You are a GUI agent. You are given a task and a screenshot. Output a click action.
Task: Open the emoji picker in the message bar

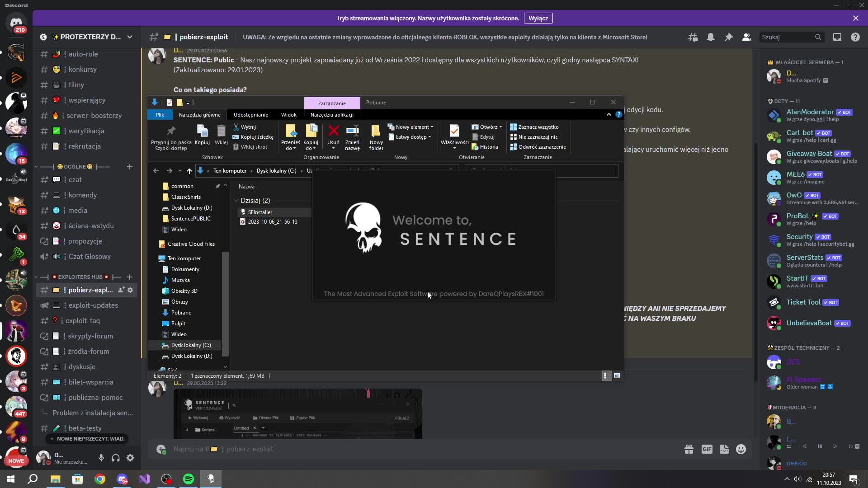(741, 449)
